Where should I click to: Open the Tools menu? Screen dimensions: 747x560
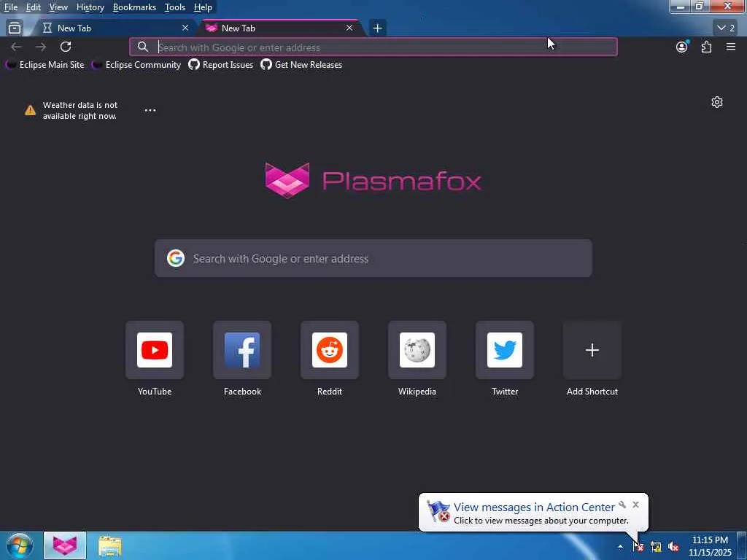(175, 7)
